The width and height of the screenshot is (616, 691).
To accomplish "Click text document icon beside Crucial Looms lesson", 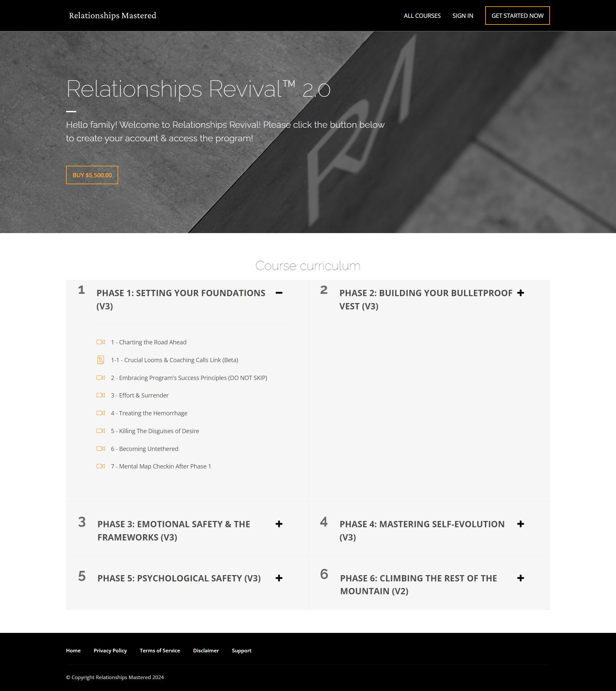I will pyautogui.click(x=100, y=360).
